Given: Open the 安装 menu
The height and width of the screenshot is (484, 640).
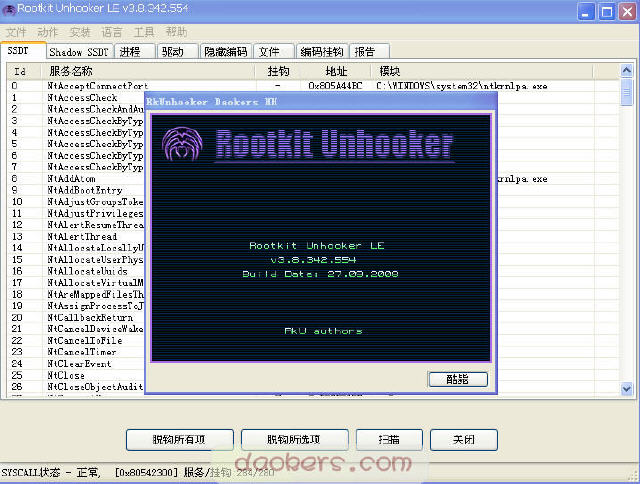Looking at the screenshot, I should (x=80, y=32).
